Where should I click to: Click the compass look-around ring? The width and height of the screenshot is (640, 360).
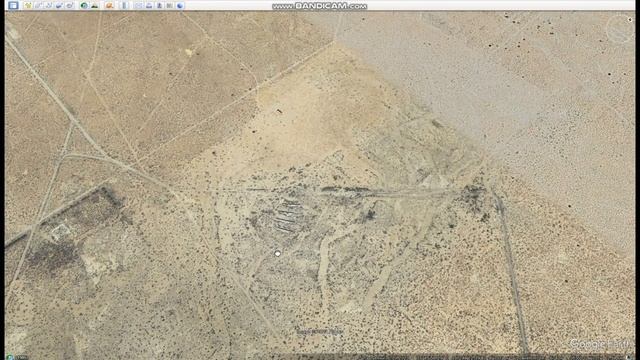620,29
